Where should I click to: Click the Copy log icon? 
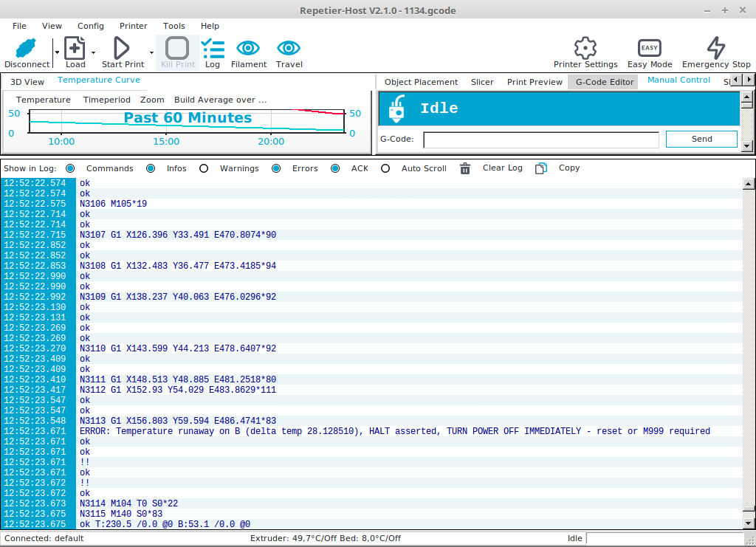[x=541, y=168]
